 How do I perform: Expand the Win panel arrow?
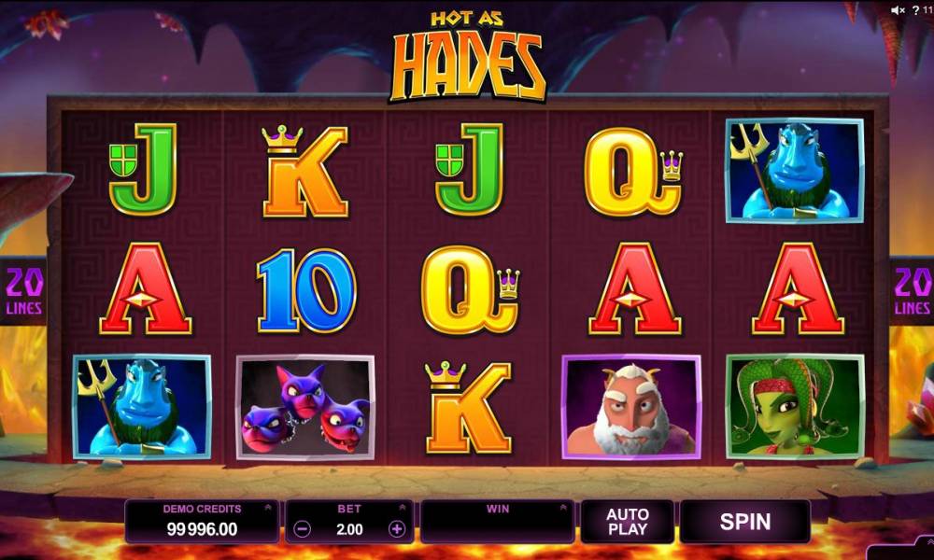[x=563, y=508]
